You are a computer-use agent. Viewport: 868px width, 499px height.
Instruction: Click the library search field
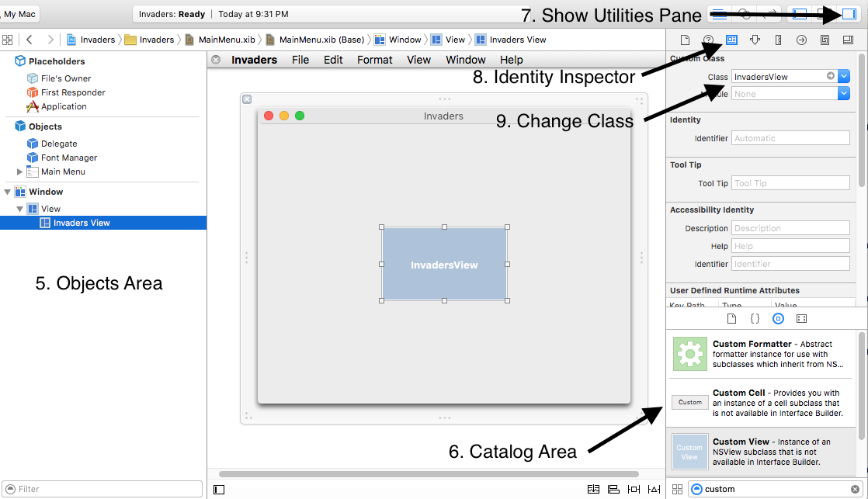tap(775, 489)
